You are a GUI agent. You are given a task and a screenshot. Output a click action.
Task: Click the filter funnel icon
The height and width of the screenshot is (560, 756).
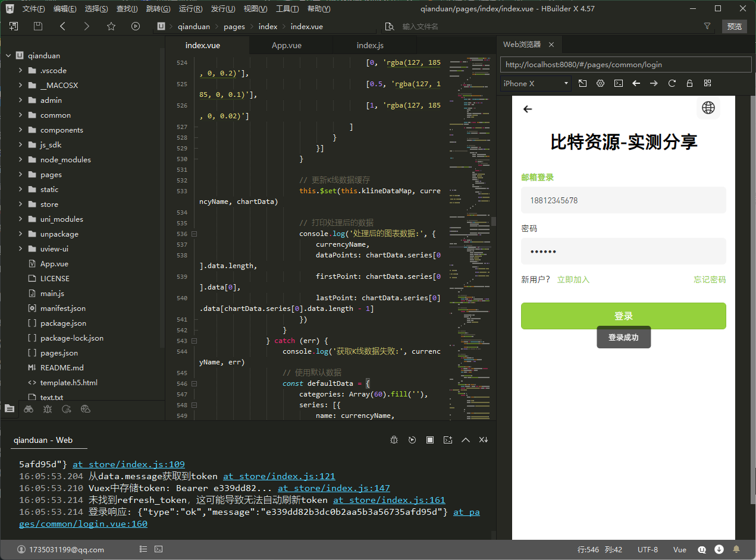[x=707, y=26]
